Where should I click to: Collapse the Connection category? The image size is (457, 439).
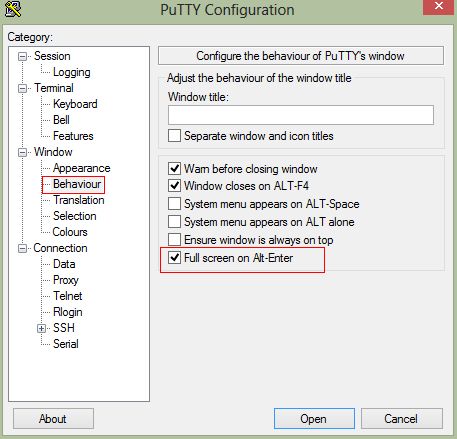(22, 248)
